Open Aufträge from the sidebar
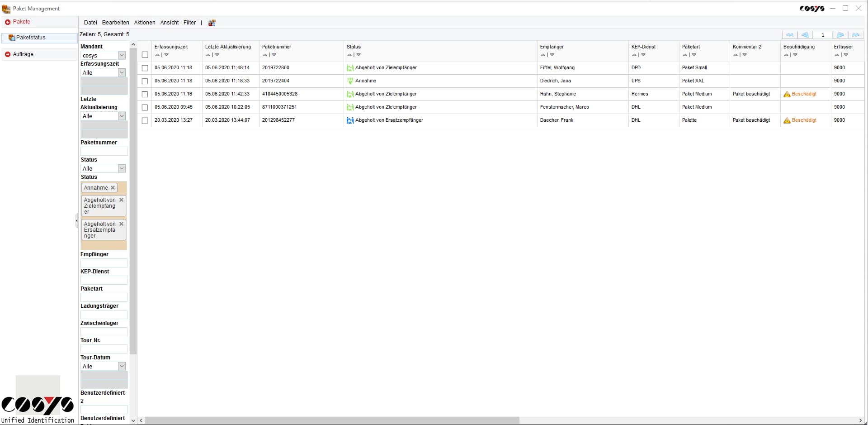This screenshot has height=425, width=868. pyautogui.click(x=24, y=54)
